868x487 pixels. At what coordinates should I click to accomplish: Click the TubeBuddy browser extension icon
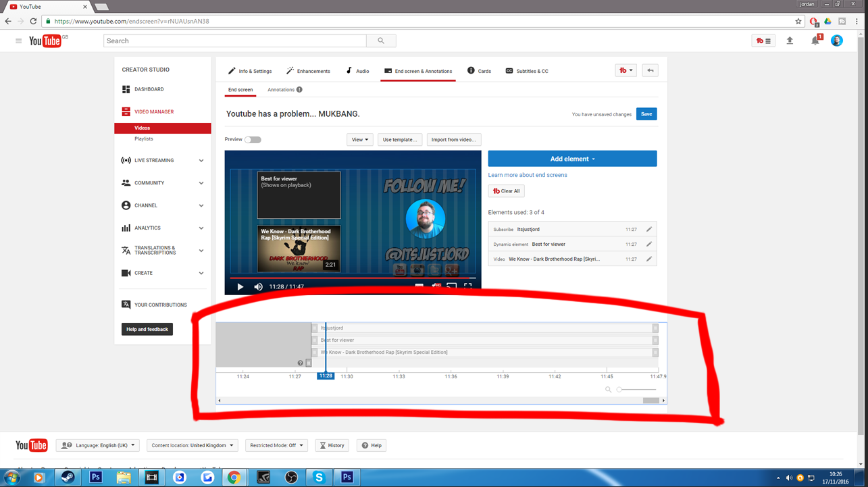tap(842, 22)
